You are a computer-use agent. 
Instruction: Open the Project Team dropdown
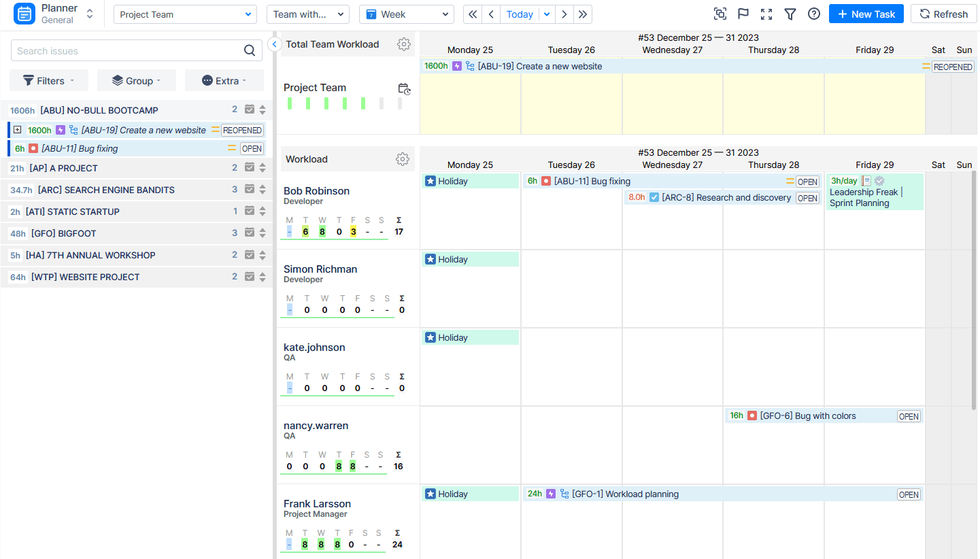click(184, 14)
